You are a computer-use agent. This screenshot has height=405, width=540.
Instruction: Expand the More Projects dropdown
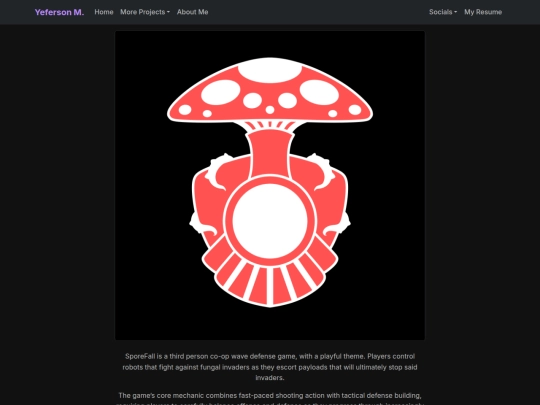click(145, 12)
